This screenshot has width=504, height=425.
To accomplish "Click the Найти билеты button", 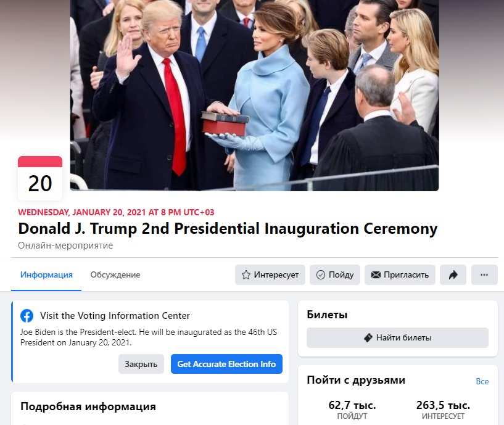I will click(x=398, y=337).
